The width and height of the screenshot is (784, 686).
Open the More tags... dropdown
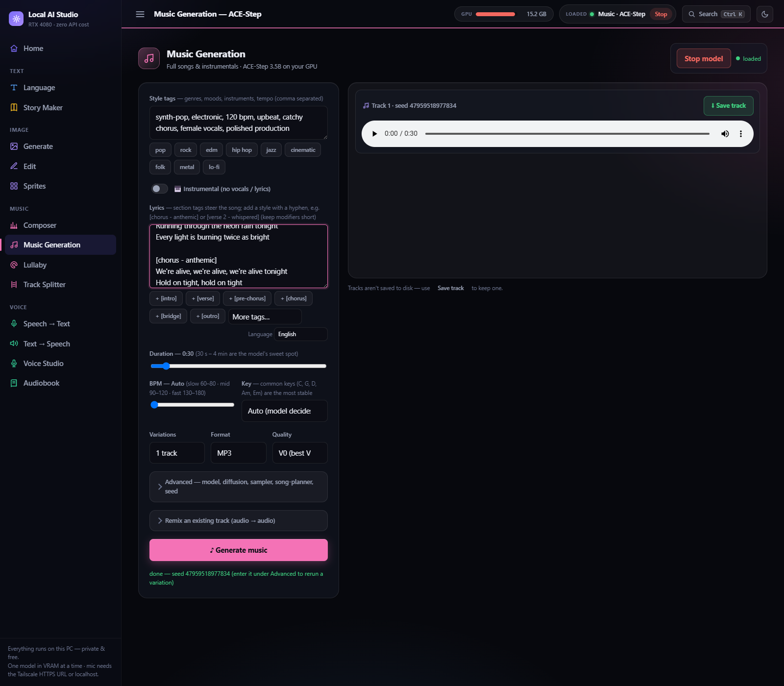click(x=265, y=317)
